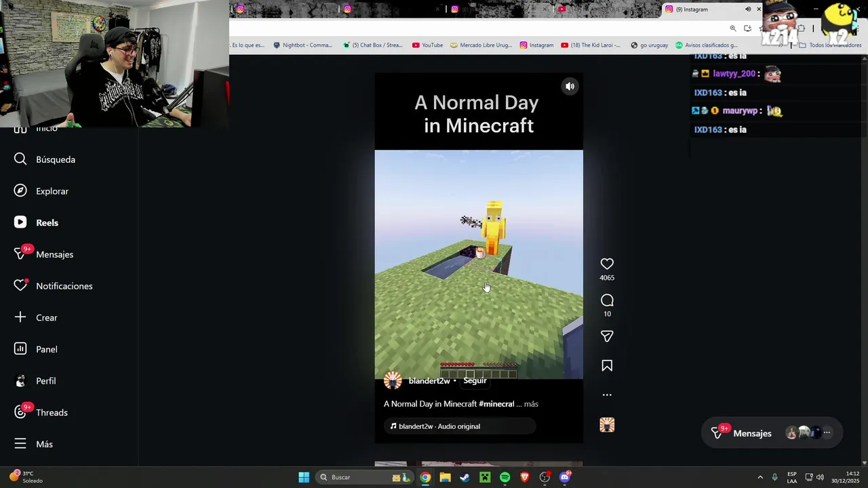Click the install app icon in address bar
868x488 pixels.
click(747, 28)
